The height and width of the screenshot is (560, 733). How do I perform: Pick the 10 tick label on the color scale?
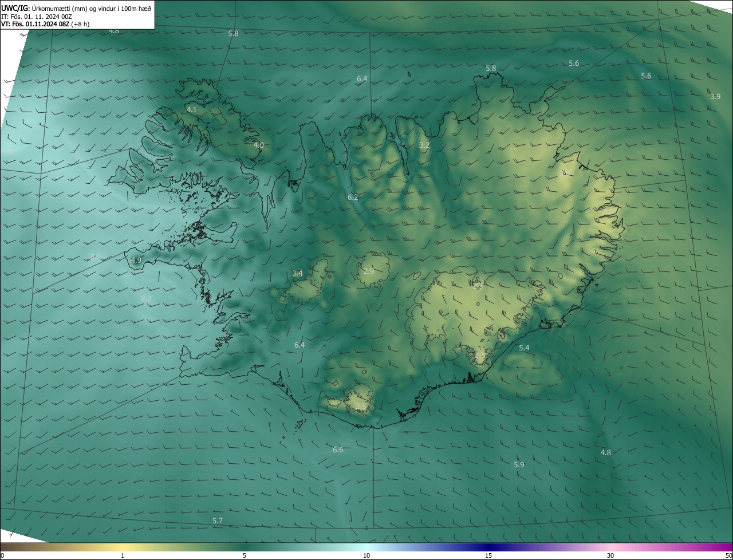click(366, 555)
